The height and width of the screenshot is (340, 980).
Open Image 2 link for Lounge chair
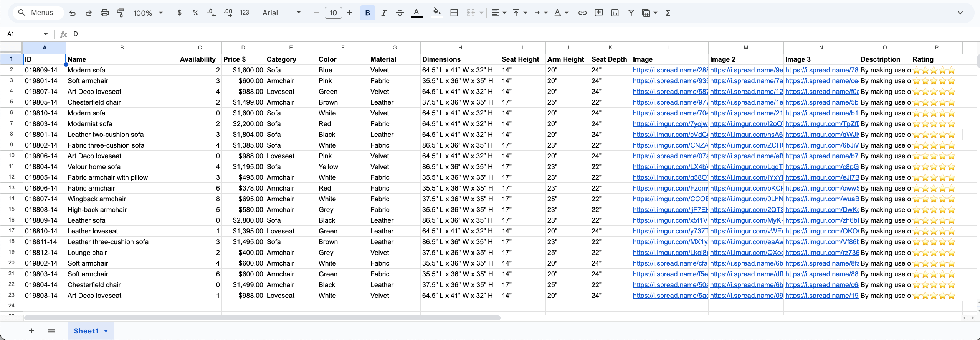[x=746, y=253]
